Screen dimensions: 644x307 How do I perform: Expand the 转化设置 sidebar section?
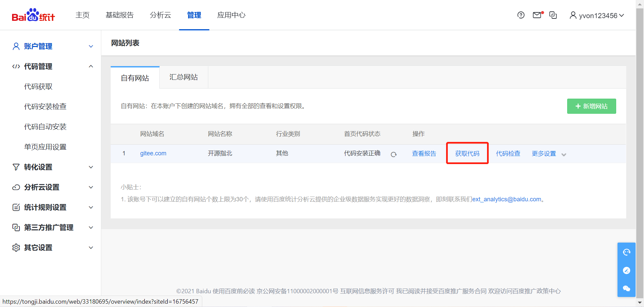tap(91, 167)
